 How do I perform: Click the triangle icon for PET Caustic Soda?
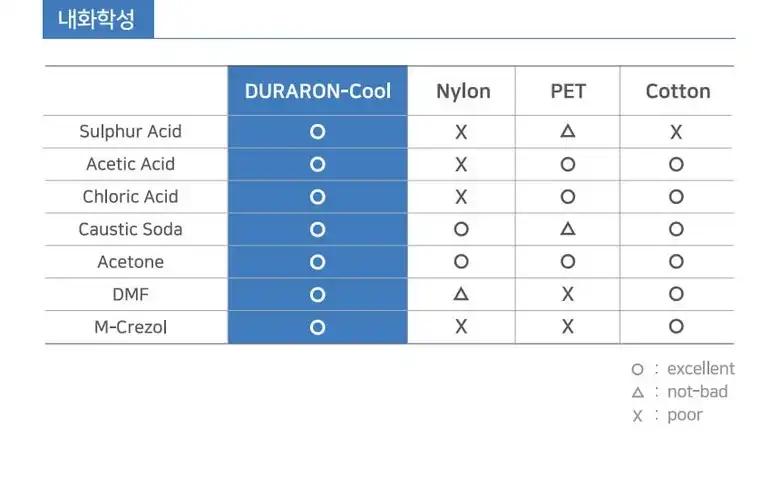point(568,228)
